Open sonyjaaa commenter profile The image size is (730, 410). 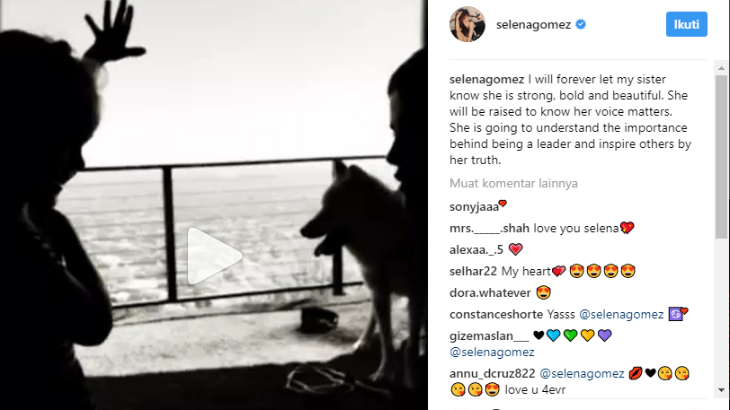(x=474, y=207)
